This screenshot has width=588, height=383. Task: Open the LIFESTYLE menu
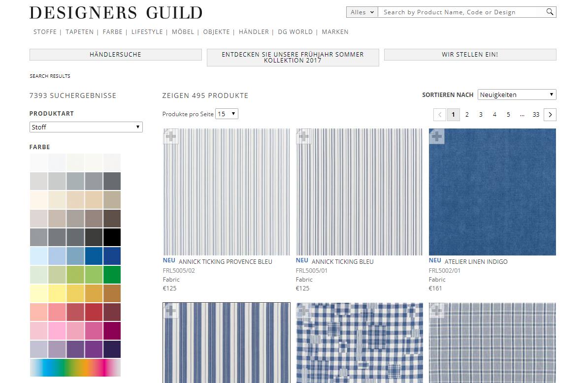click(x=147, y=32)
